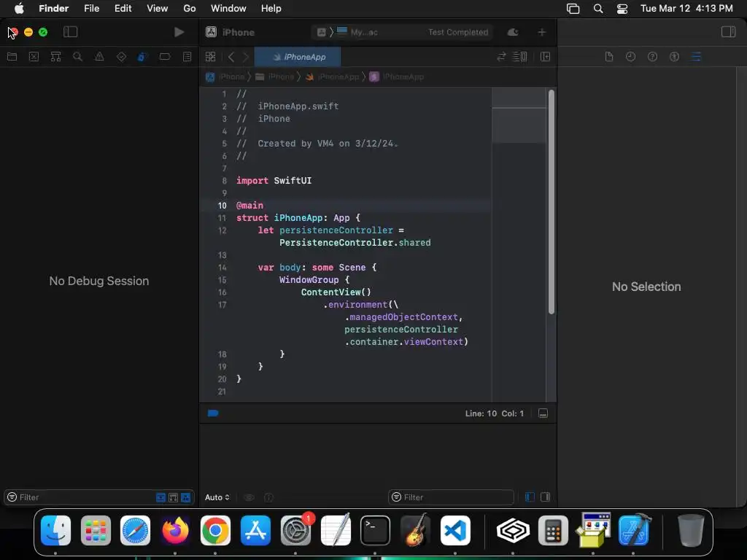Open the iPhone project breadcrumb
Viewport: 747px width, 560px height.
tap(225, 77)
